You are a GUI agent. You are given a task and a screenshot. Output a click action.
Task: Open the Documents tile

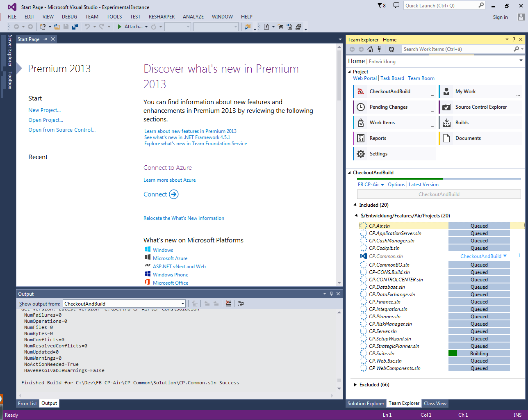coord(480,138)
